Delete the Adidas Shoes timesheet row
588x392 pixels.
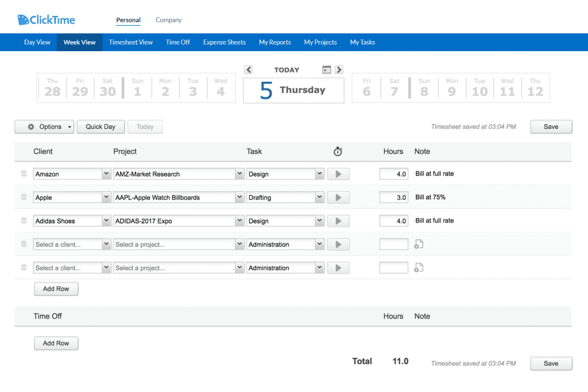click(23, 220)
